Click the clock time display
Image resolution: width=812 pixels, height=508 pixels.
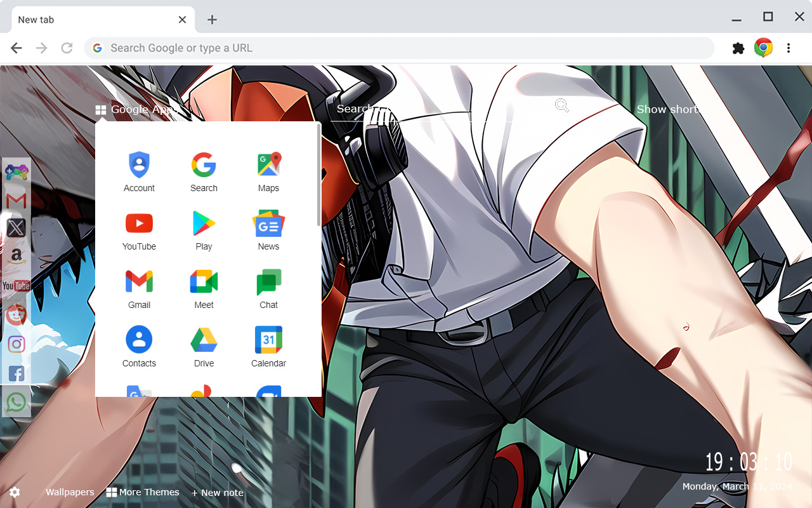749,462
